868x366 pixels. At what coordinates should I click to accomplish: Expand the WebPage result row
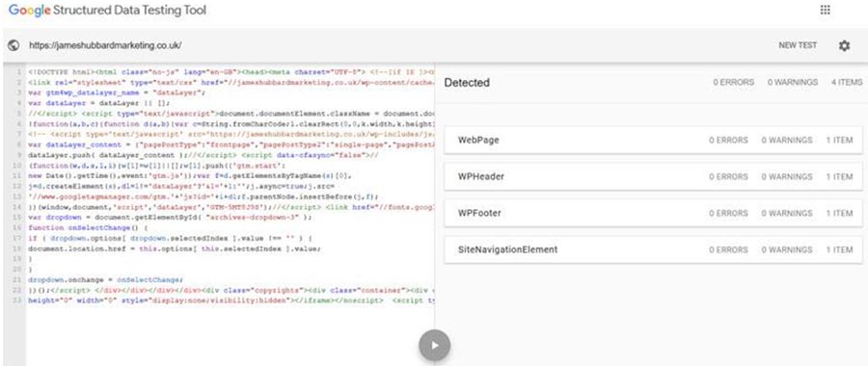(653, 141)
